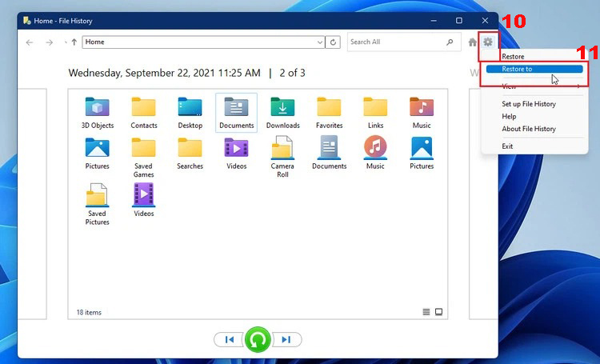Click the '2 of 3' version counter

292,73
